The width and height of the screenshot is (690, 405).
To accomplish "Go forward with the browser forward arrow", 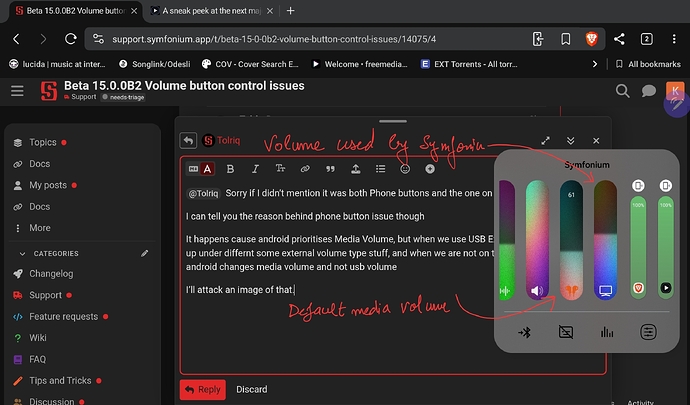I will tap(43, 39).
